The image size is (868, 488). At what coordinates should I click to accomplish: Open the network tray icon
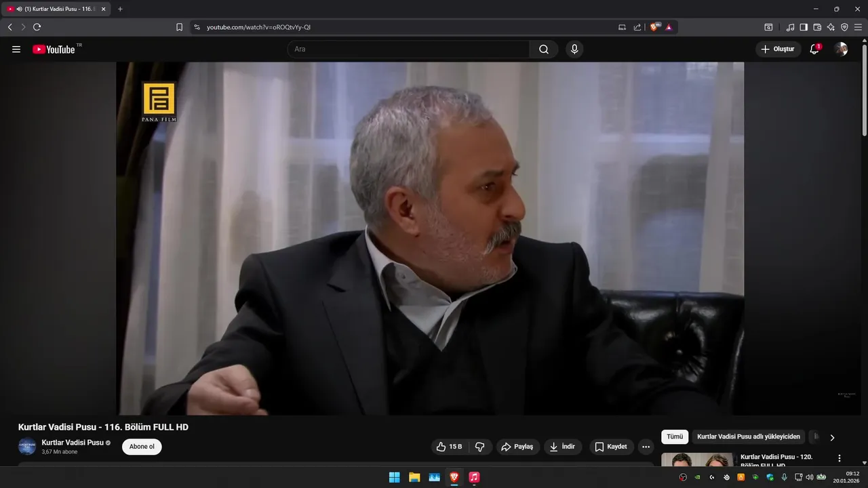click(798, 477)
